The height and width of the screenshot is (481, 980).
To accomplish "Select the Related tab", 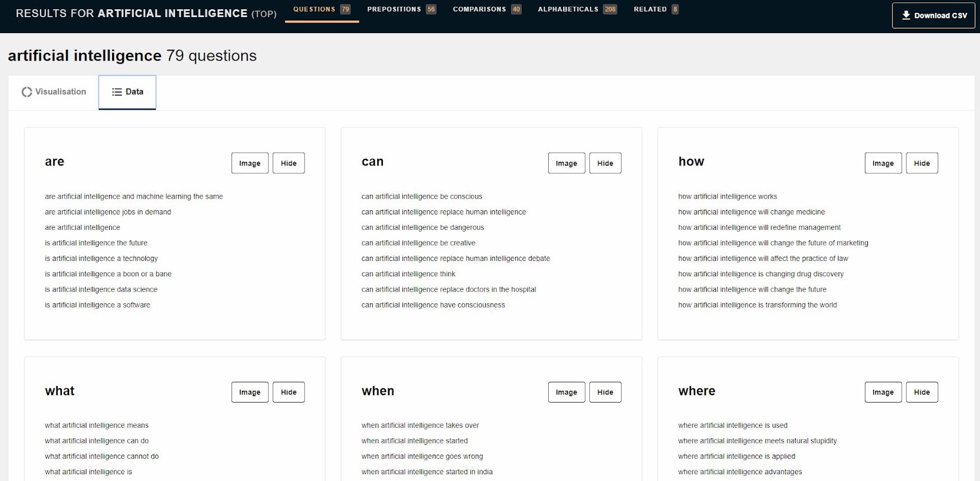I will [x=656, y=9].
